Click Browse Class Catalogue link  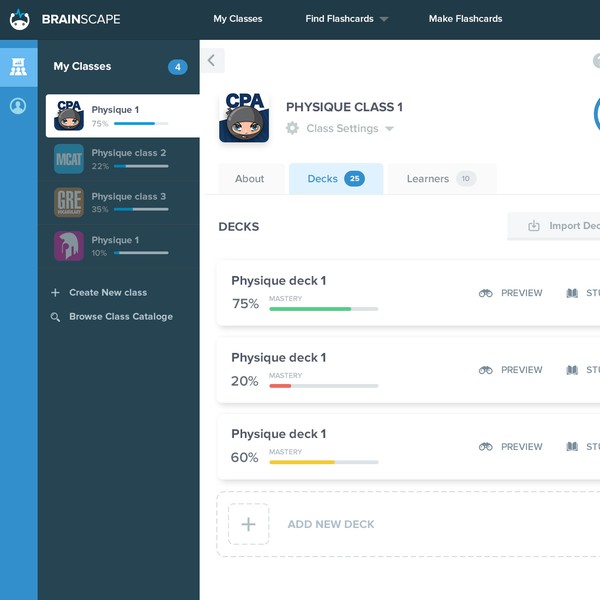point(121,317)
